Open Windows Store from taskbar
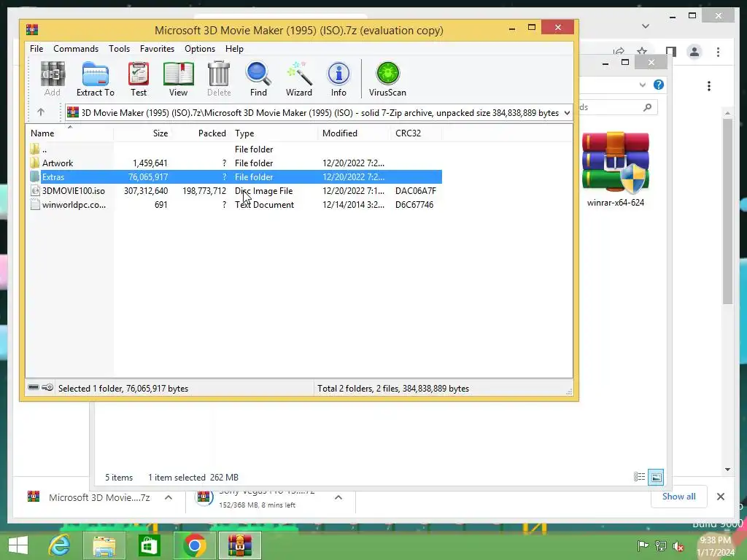The height and width of the screenshot is (560, 747). (x=149, y=545)
